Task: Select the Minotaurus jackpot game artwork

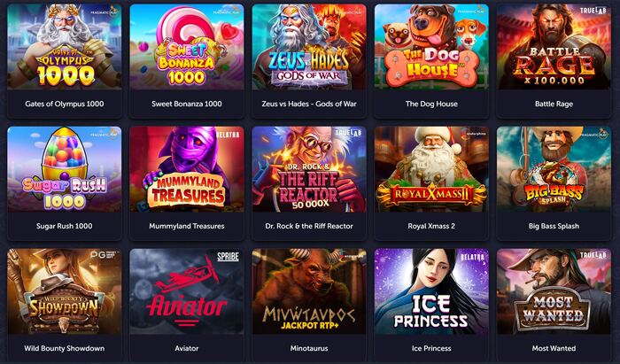Action: (x=309, y=291)
